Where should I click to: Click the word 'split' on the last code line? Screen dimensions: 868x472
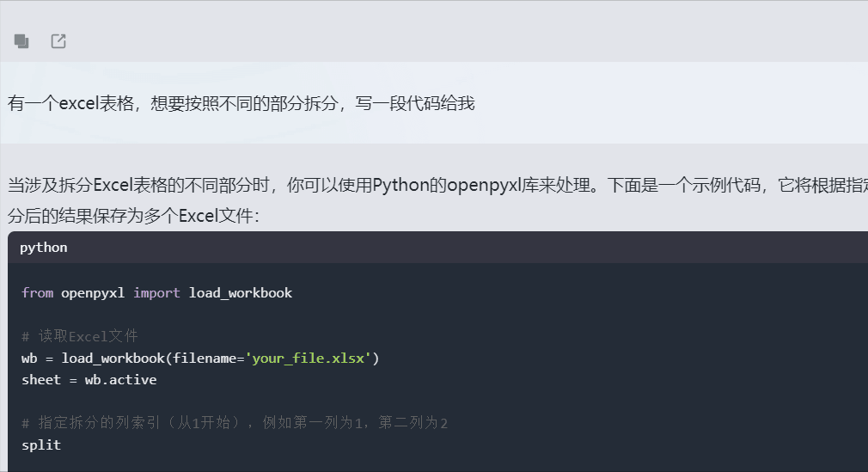click(41, 445)
